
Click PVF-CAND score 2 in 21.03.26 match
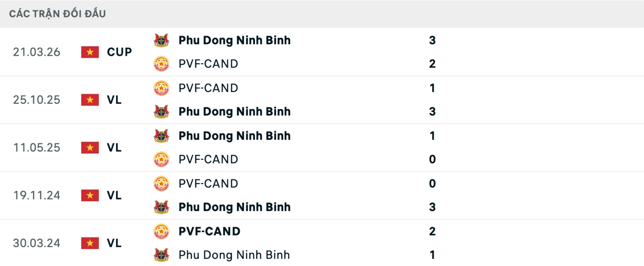pyautogui.click(x=432, y=64)
